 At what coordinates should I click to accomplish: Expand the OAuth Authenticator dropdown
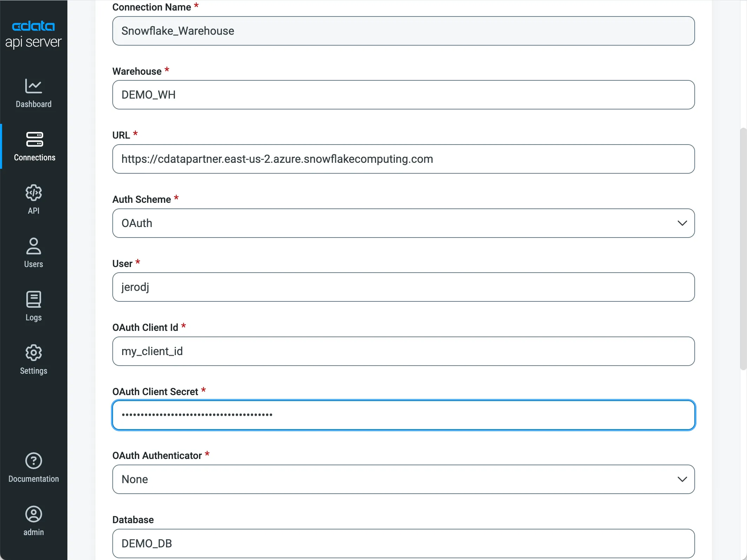(403, 479)
